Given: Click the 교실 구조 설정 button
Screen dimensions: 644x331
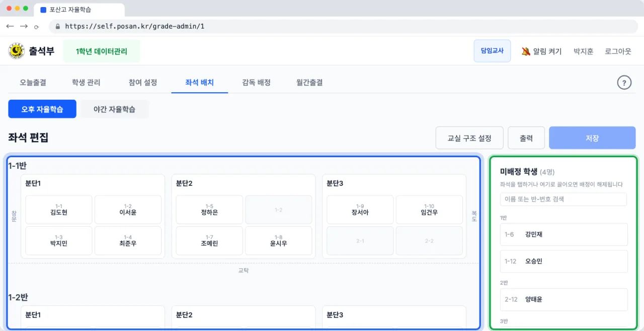Looking at the screenshot, I should tap(469, 138).
